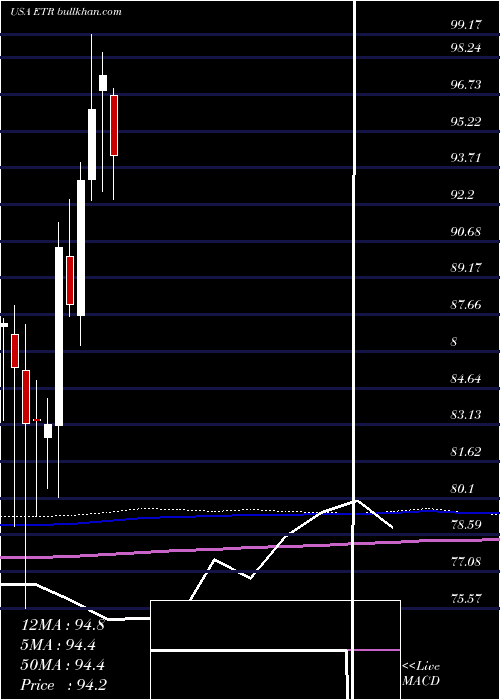The image size is (500, 700).
Task: Click the blue moving average line
Action: (250, 516)
